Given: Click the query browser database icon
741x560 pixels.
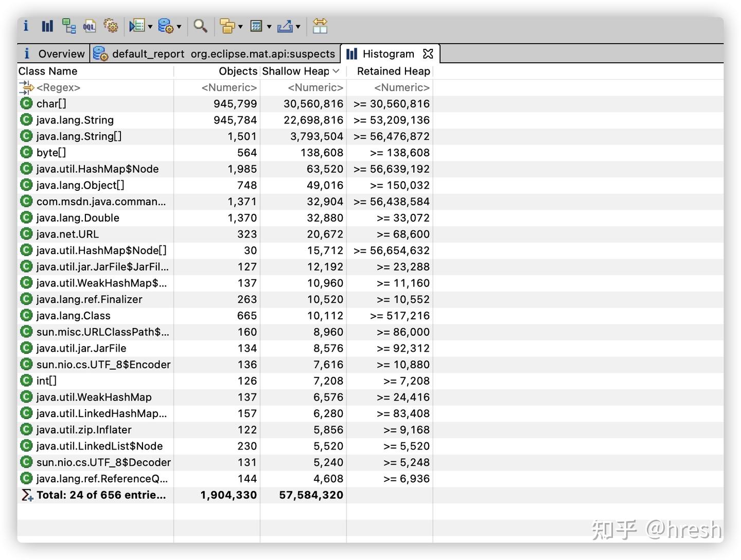Looking at the screenshot, I should (x=166, y=26).
